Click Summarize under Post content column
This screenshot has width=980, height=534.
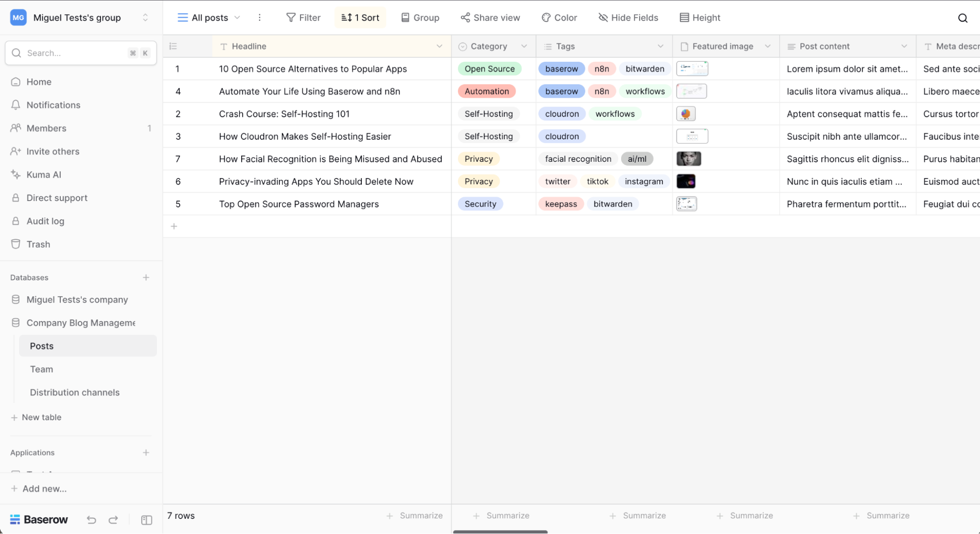881,516
